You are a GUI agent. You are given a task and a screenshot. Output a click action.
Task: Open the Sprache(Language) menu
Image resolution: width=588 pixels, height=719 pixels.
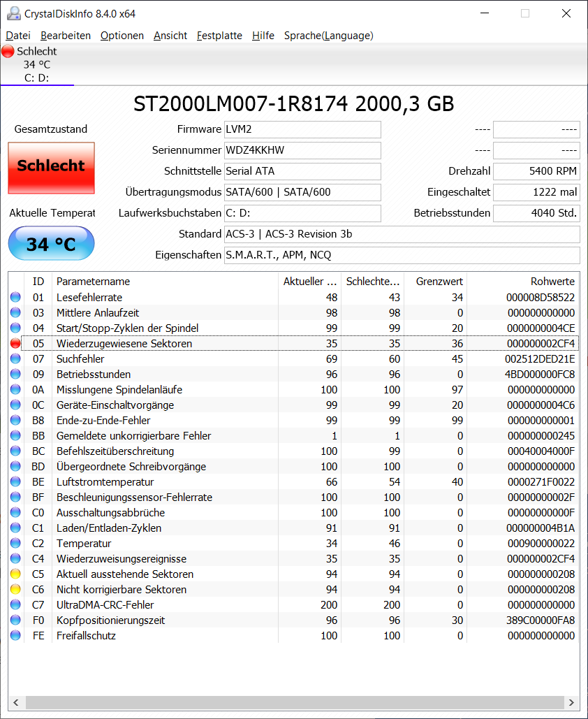click(329, 36)
